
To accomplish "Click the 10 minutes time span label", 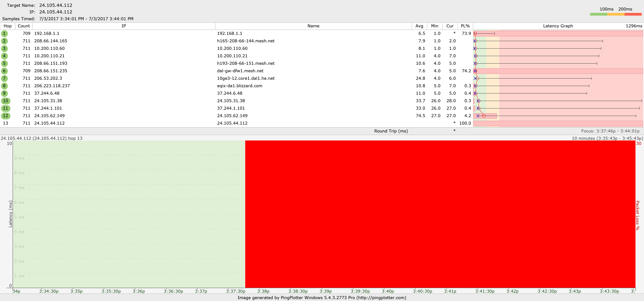I will 607,138.
